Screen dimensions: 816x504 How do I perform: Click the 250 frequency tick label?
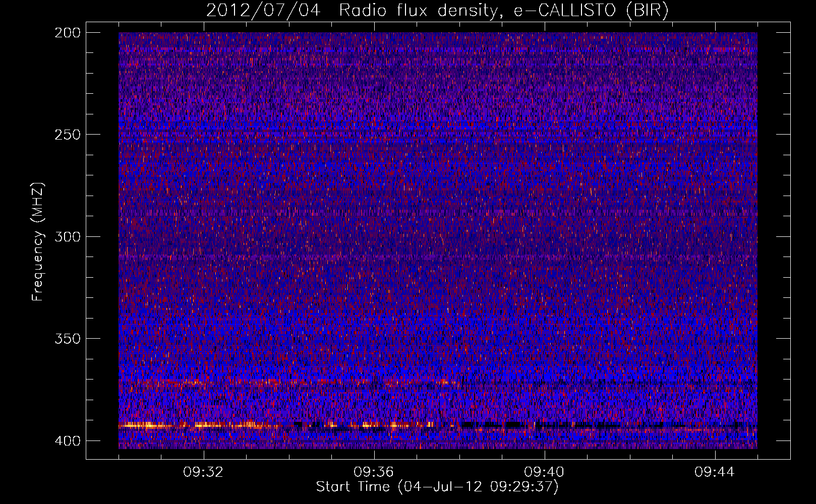click(x=67, y=135)
